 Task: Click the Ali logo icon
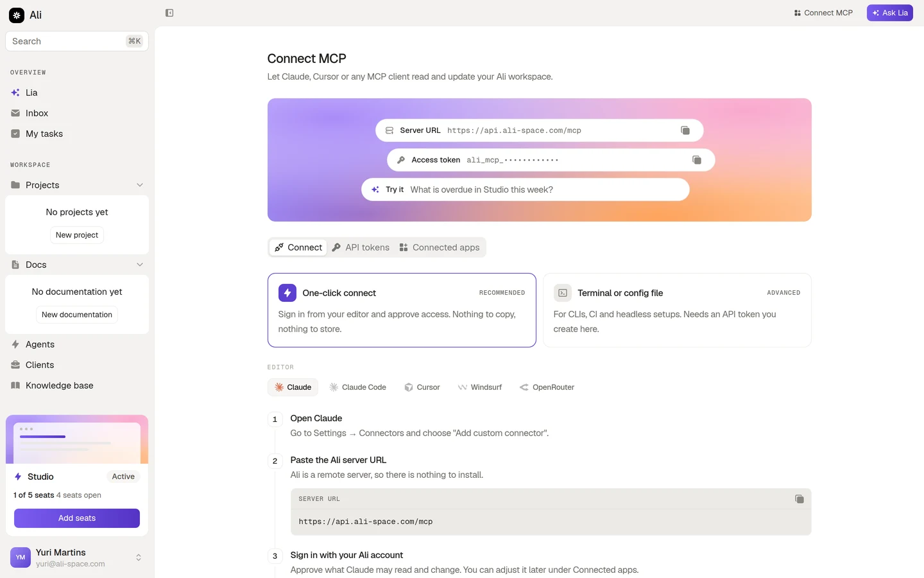click(17, 15)
